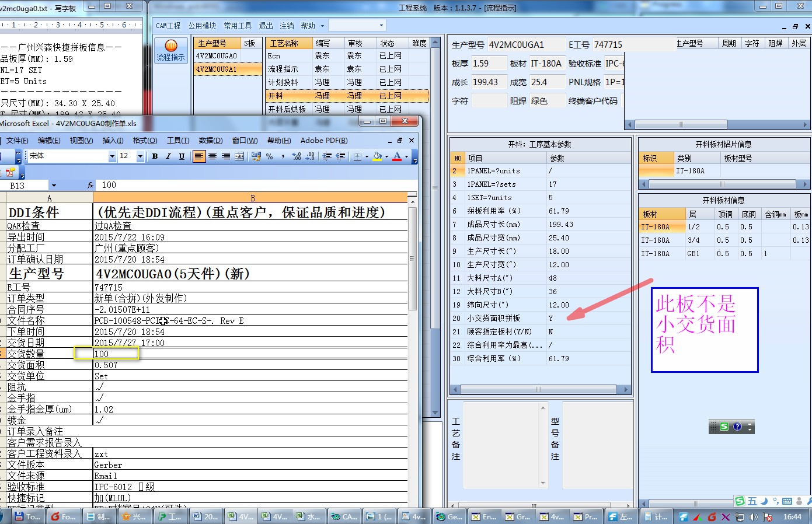The height and width of the screenshot is (524, 812).
Task: Select the 开料 process row
Action: tap(347, 96)
